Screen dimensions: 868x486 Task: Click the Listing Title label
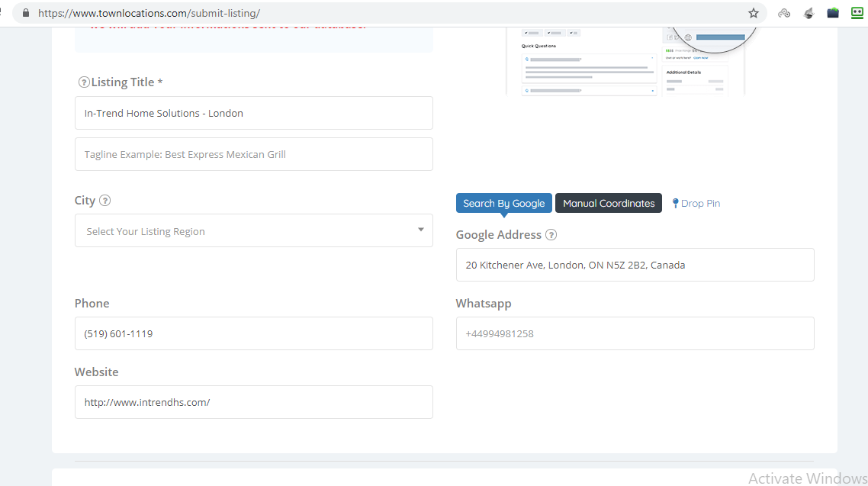pos(127,82)
